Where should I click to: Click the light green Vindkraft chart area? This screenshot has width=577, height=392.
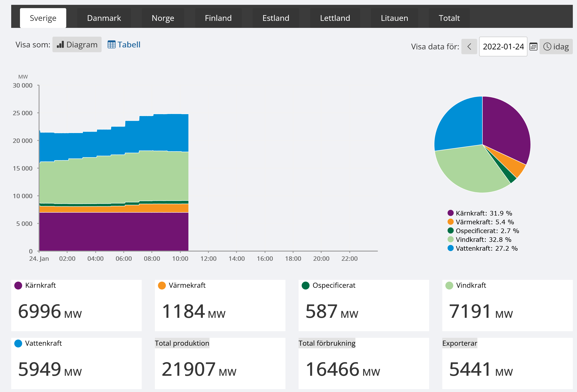114,179
